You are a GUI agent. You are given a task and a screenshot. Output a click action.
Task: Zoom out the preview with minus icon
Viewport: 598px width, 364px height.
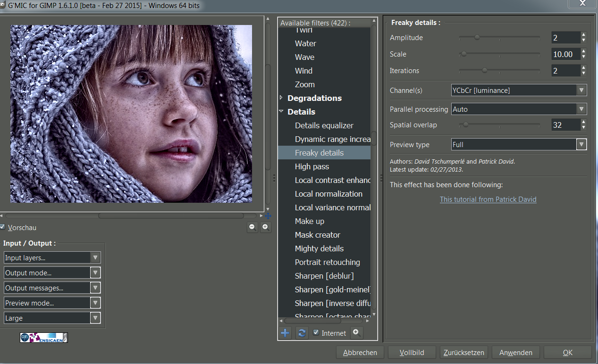click(x=252, y=227)
